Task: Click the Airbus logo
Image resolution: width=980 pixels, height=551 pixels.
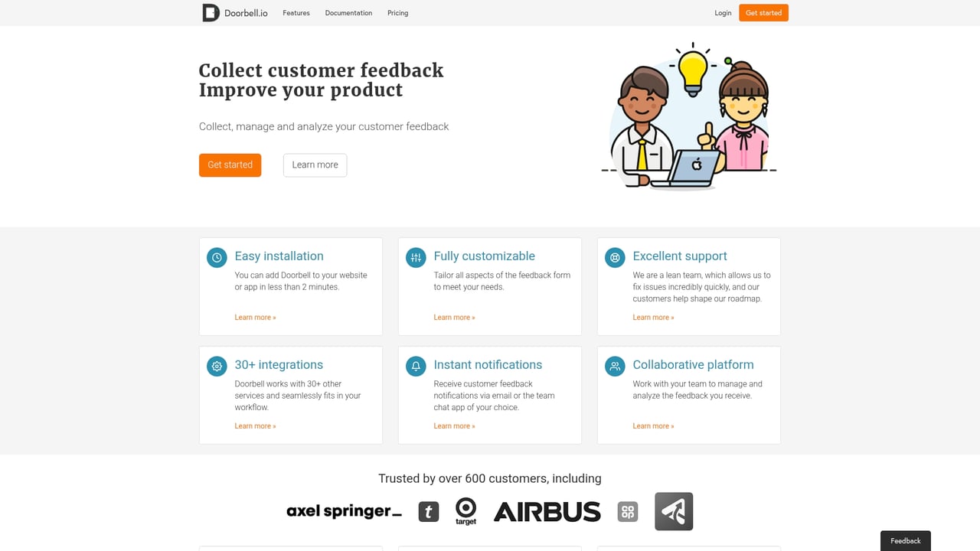Action: pos(547,511)
